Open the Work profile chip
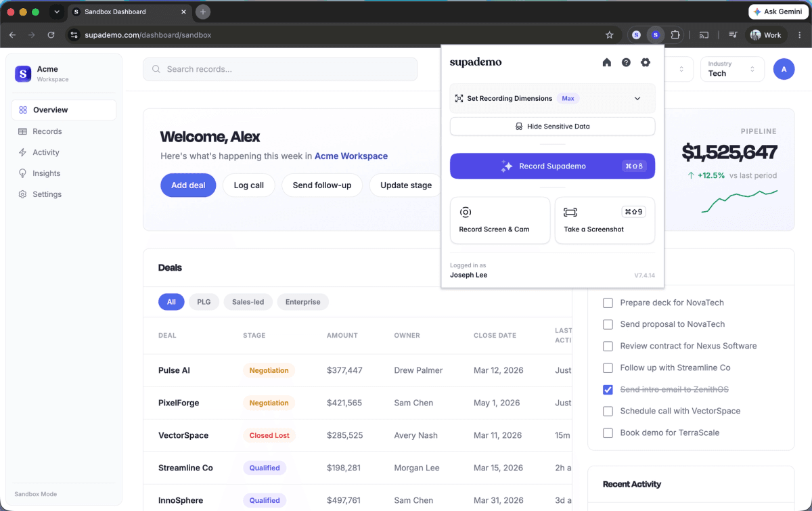The width and height of the screenshot is (812, 511). (x=766, y=35)
